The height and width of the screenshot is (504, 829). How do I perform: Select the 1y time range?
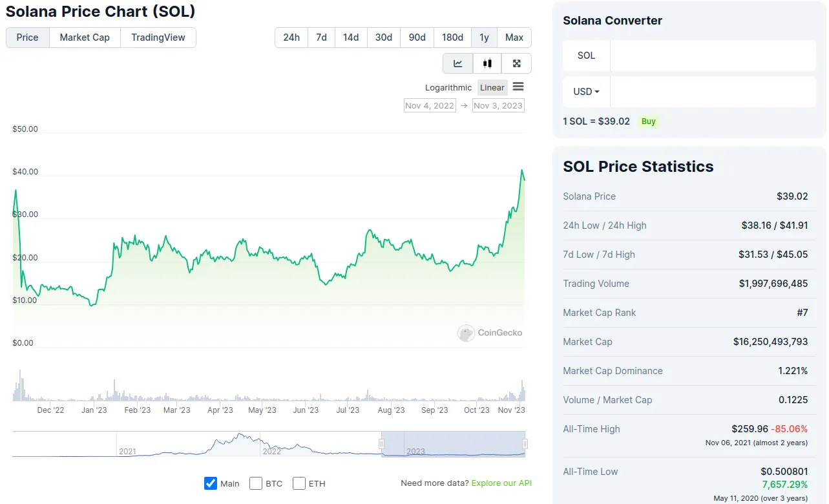(484, 37)
